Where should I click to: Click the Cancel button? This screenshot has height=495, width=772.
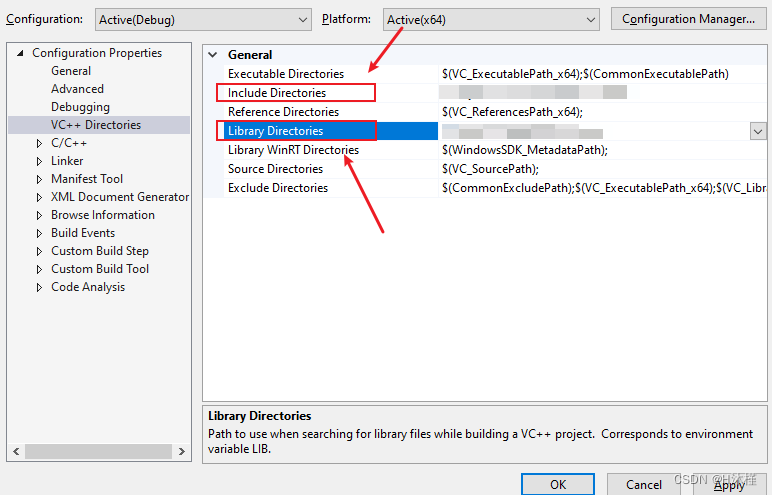pos(643,484)
